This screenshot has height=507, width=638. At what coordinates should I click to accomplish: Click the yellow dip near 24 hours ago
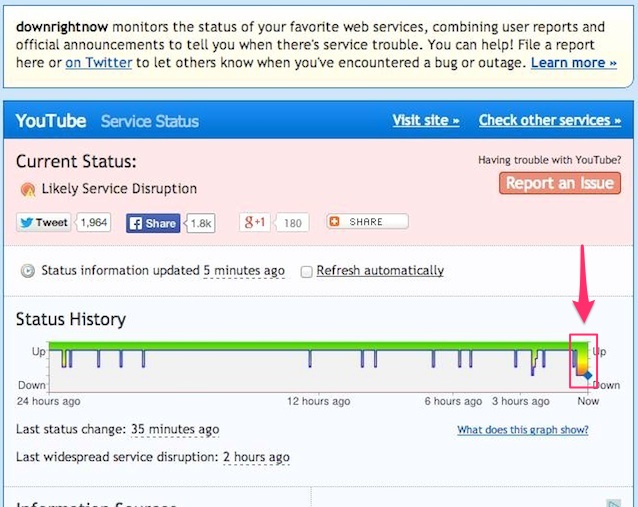(x=64, y=358)
